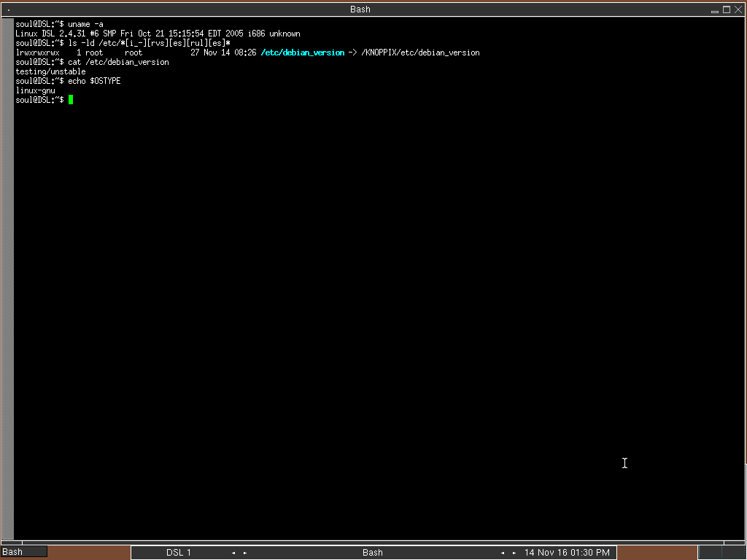
Task: Focus next window arrow left of the clock
Action: click(514, 553)
